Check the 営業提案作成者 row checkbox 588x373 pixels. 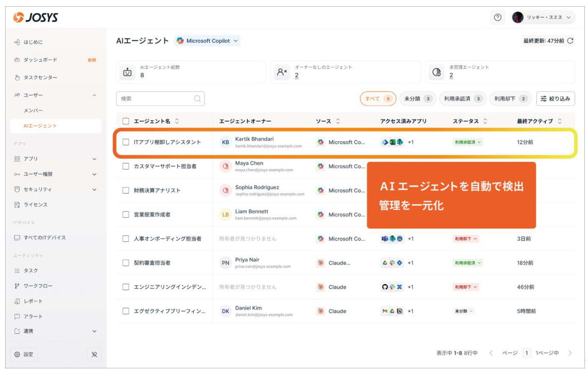click(126, 214)
